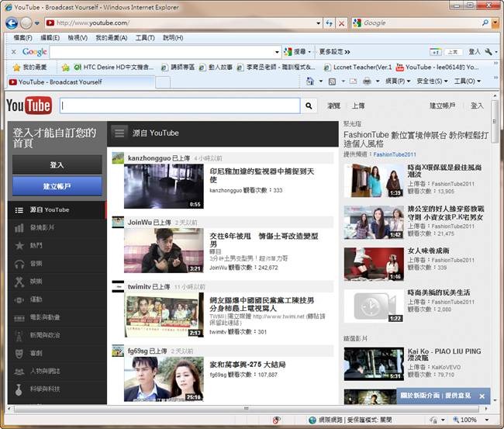Open the 檢視(V) menu
The width and height of the screenshot is (504, 429).
click(x=78, y=38)
